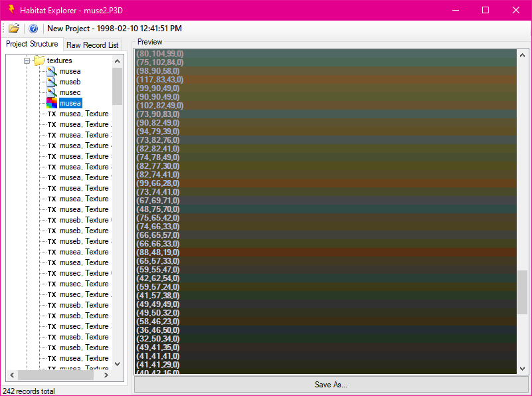Click palette entry (49,49,49,0)

325,304
